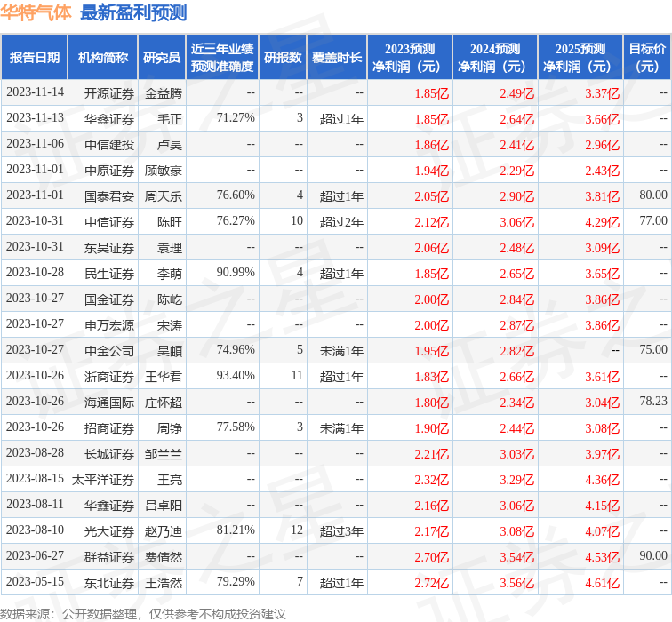Click researcher name 卢昊
The height and width of the screenshot is (622, 672).
pyautogui.click(x=170, y=145)
